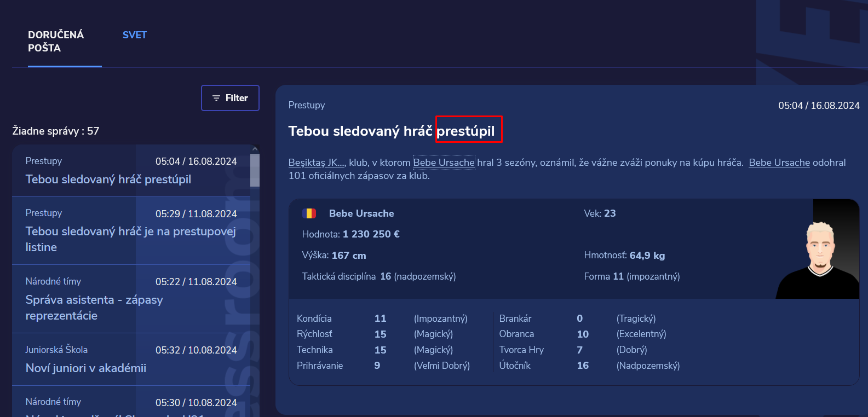Open 'Správa asistenta - zápasy reprezentácie' message
868x417 pixels.
(131, 299)
